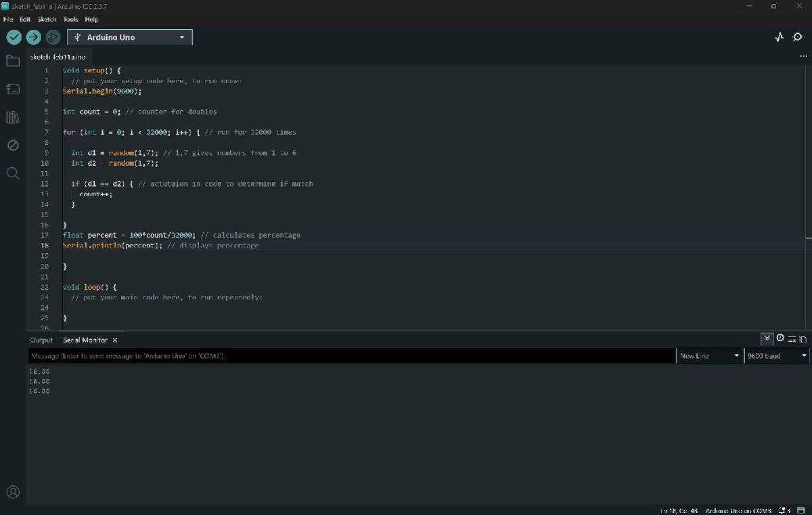
Task: Select the Serial Monitor tab
Action: click(x=85, y=340)
